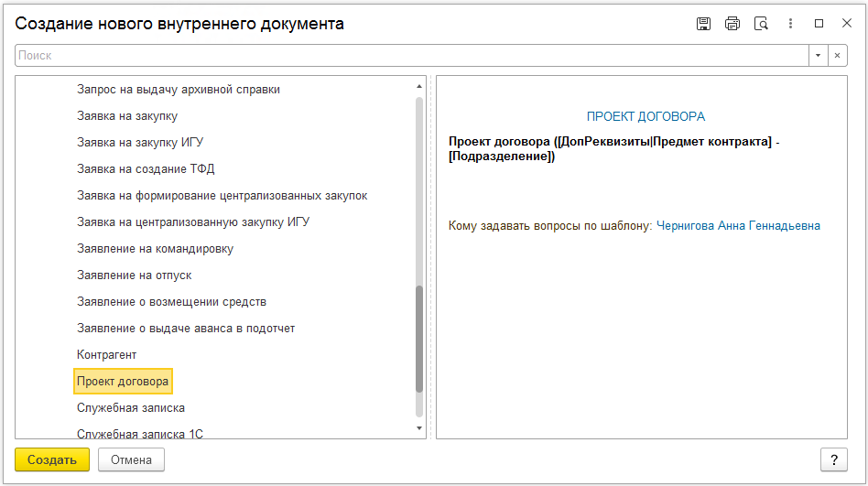Click into the Поиск search field

tap(412, 55)
